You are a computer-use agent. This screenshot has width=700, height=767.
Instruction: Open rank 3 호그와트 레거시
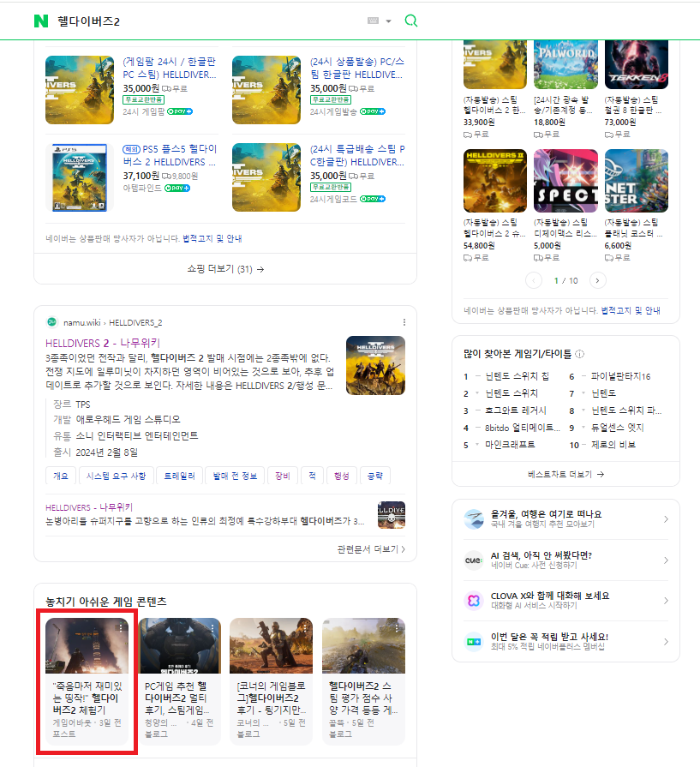coord(516,410)
